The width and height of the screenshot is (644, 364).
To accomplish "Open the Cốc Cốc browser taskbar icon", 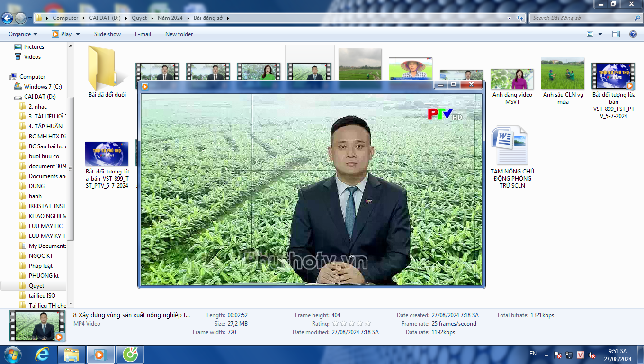I will coord(130,355).
